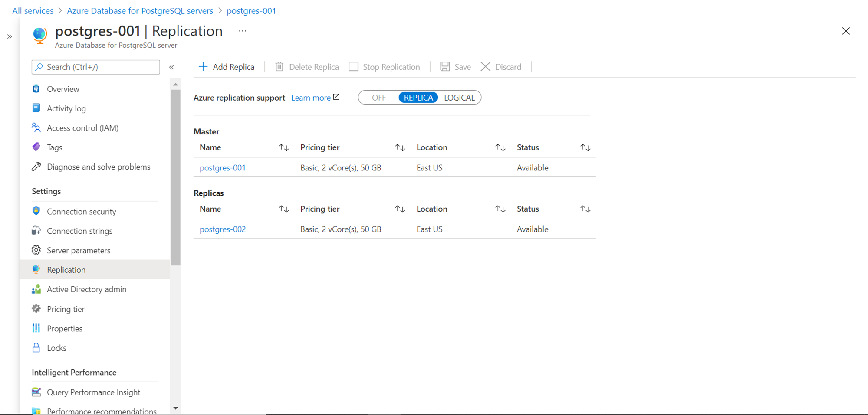
Task: Click the Discard button label
Action: coord(508,67)
